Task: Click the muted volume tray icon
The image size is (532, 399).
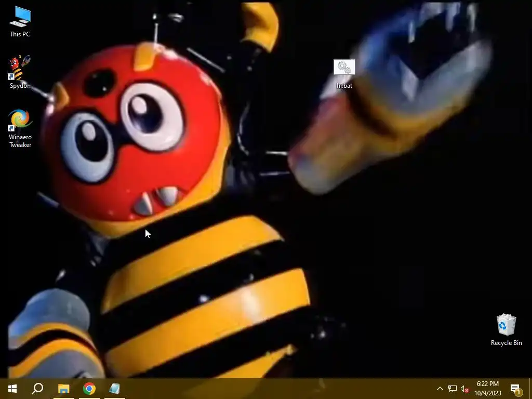Action: click(465, 389)
